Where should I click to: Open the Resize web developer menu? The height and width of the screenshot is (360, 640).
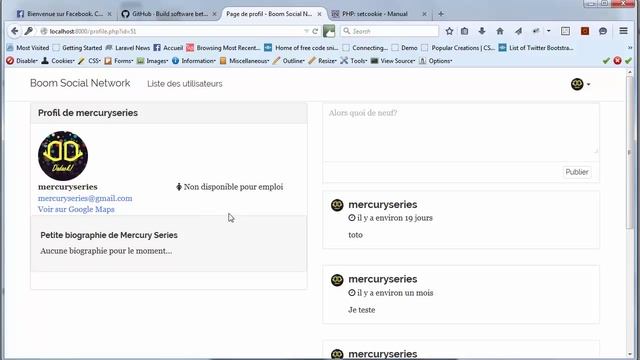tap(322, 61)
